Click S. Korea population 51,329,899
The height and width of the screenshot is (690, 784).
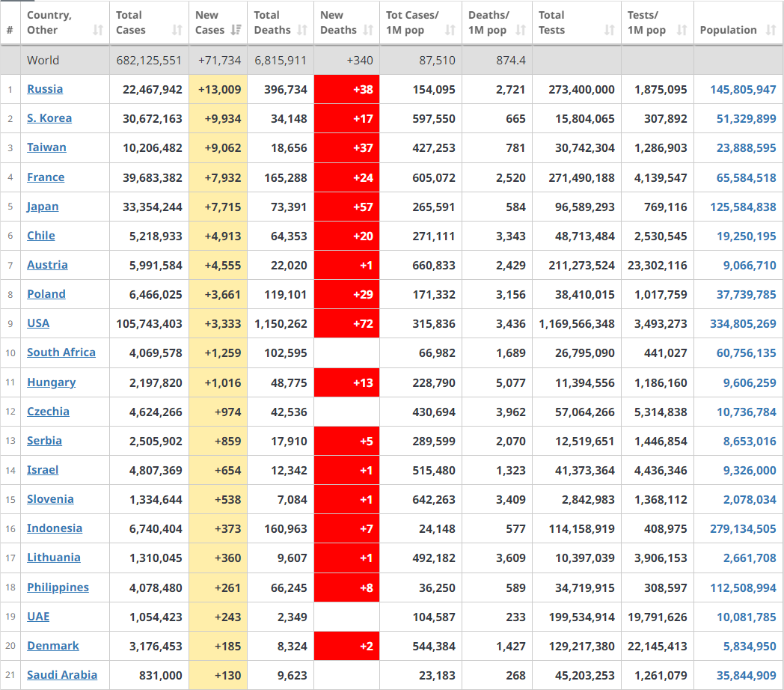[746, 118]
